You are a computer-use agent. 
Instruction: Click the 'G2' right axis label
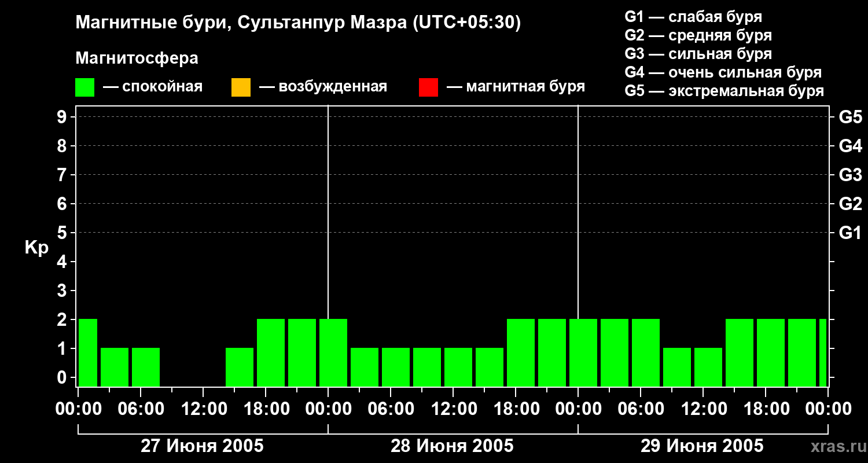851,204
